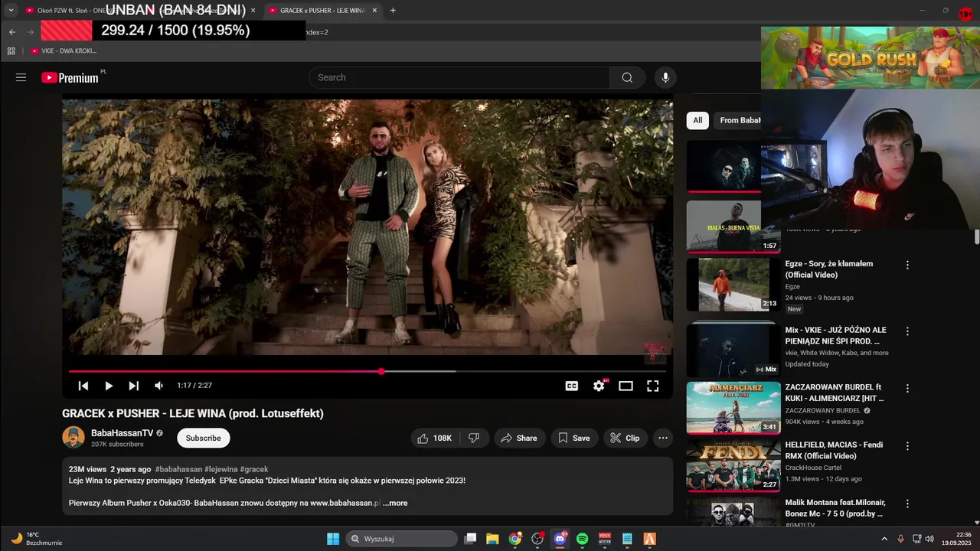Enter full screen mode
The width and height of the screenshot is (980, 551).
[x=653, y=386]
